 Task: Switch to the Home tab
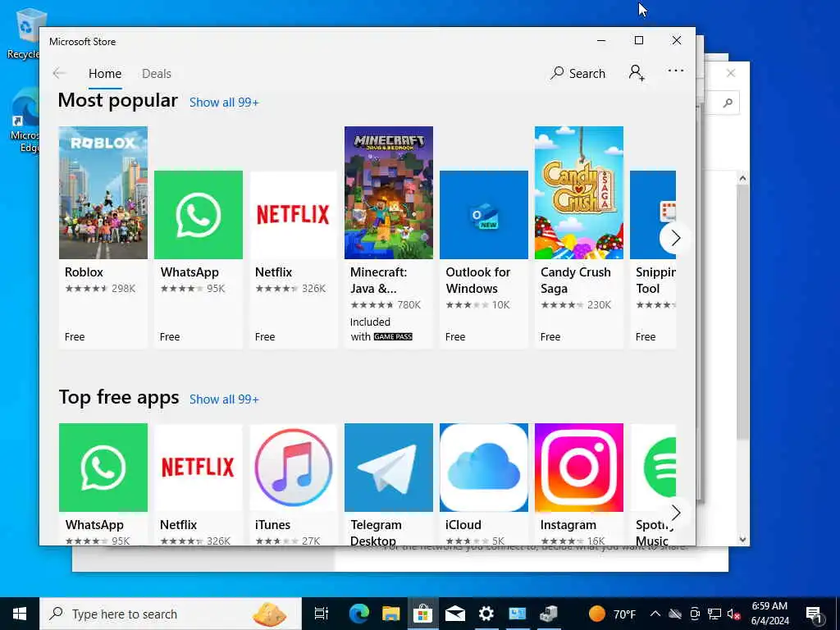point(105,73)
